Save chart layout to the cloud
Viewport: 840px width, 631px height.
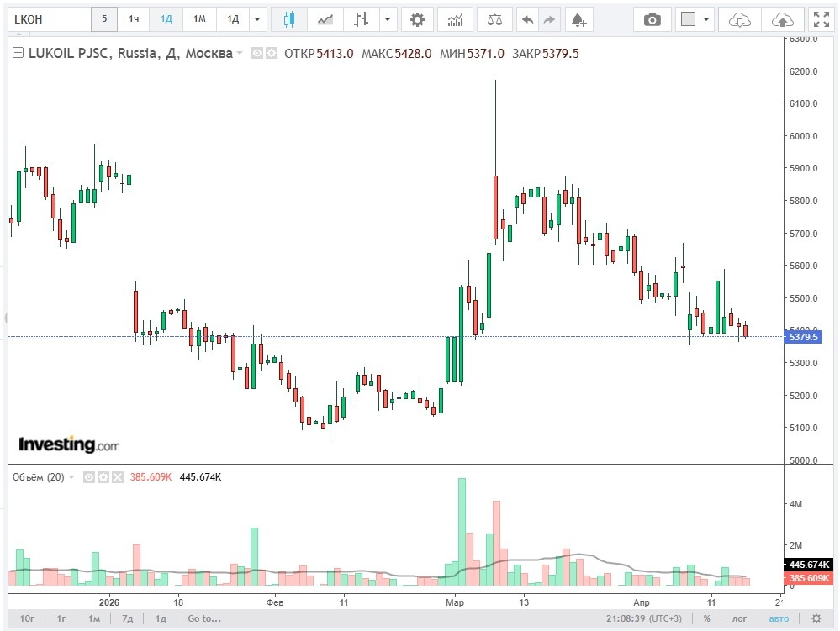[783, 20]
